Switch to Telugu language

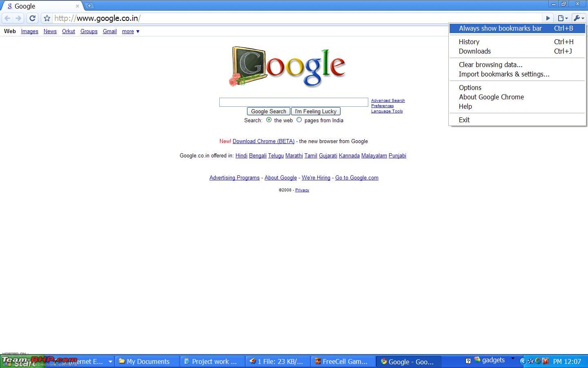click(x=276, y=156)
